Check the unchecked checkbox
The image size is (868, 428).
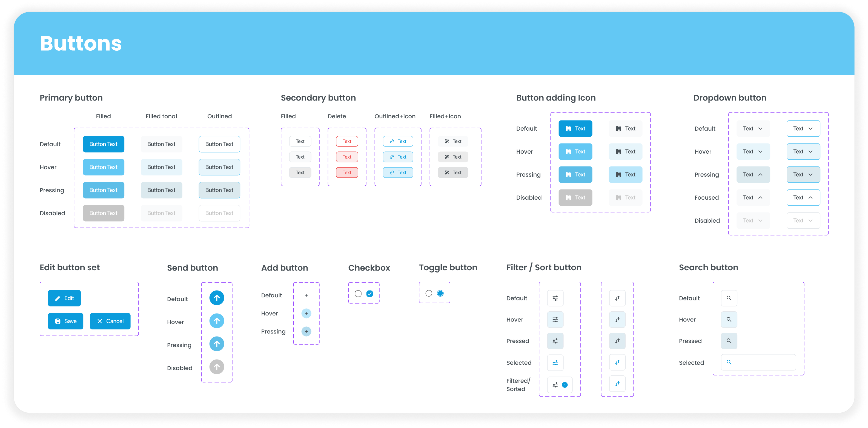tap(358, 294)
